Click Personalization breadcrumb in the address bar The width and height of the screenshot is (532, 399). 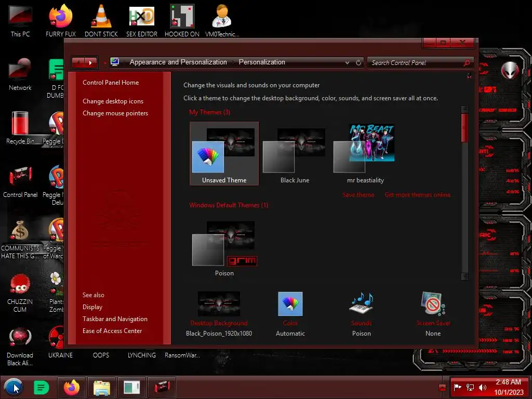(262, 62)
